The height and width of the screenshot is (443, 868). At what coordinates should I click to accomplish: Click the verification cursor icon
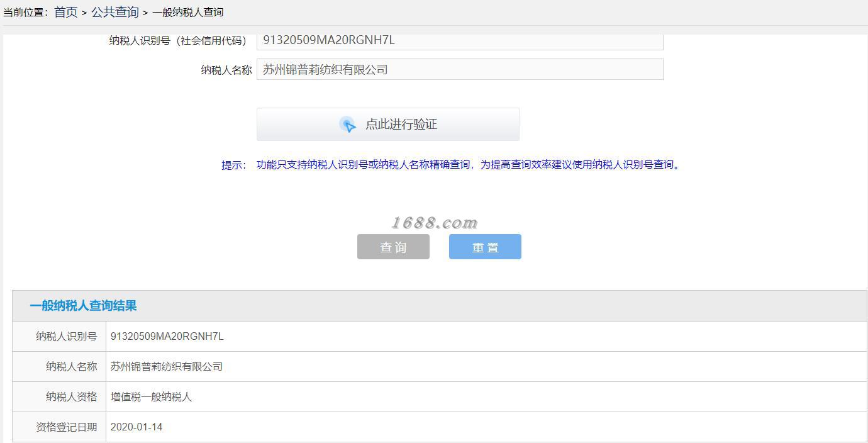(x=347, y=124)
